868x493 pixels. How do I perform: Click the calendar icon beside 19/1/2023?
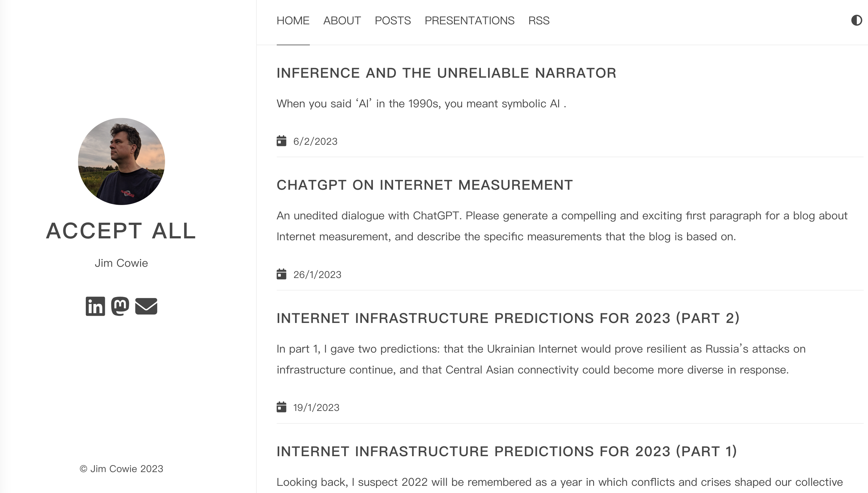point(281,407)
